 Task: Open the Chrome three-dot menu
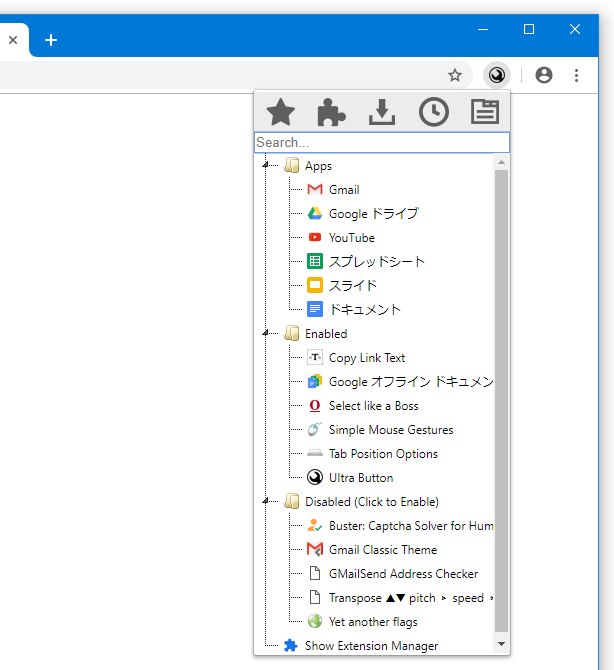coord(576,75)
